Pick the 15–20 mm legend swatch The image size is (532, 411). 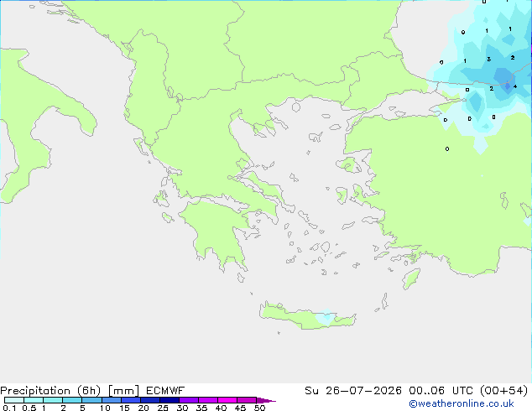[131, 400]
